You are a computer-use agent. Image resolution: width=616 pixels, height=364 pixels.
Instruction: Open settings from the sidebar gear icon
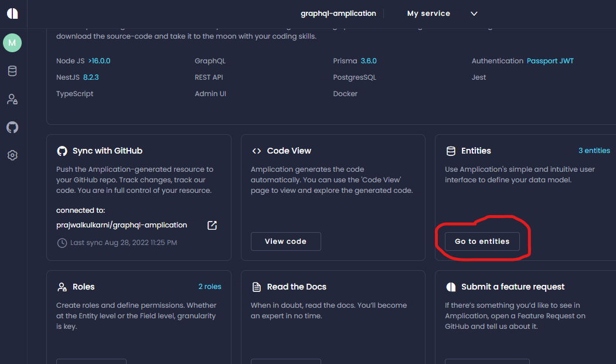point(12,155)
